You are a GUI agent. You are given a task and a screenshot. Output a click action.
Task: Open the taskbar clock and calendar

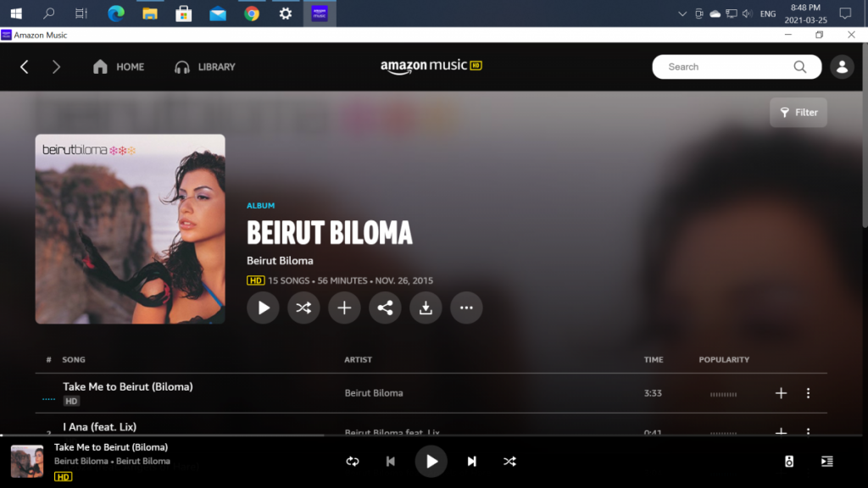tap(805, 14)
